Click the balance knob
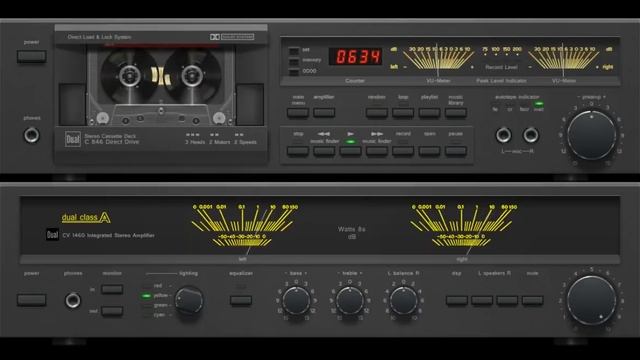Viewport: 640px width, 360px height. click(x=404, y=300)
